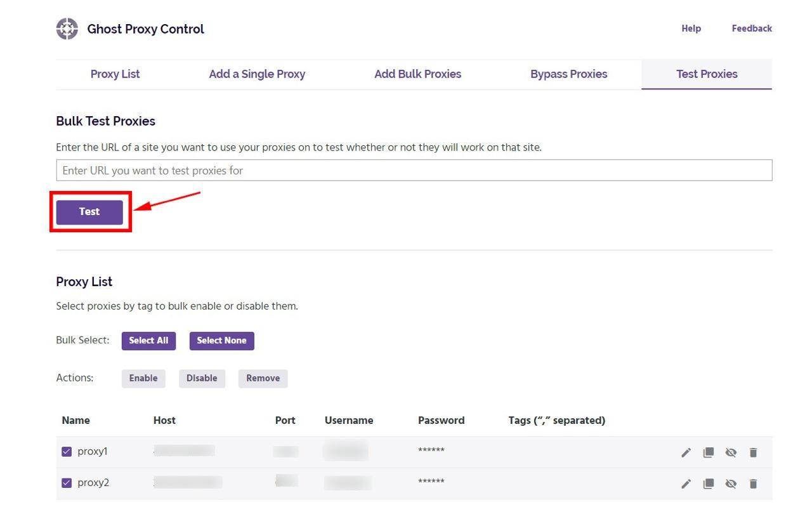
Task: Go to Add Bulk Proxies tab
Action: pyautogui.click(x=417, y=74)
